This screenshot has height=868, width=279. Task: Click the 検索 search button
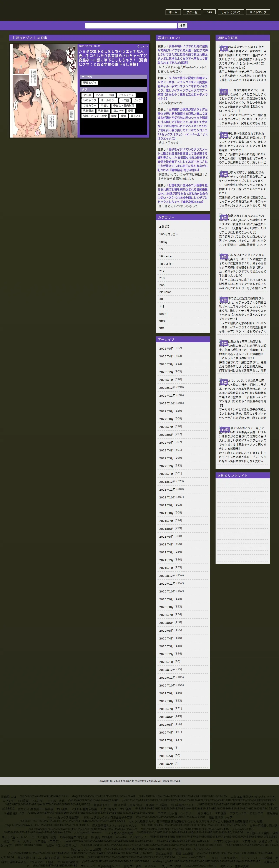pyautogui.click(x=182, y=26)
